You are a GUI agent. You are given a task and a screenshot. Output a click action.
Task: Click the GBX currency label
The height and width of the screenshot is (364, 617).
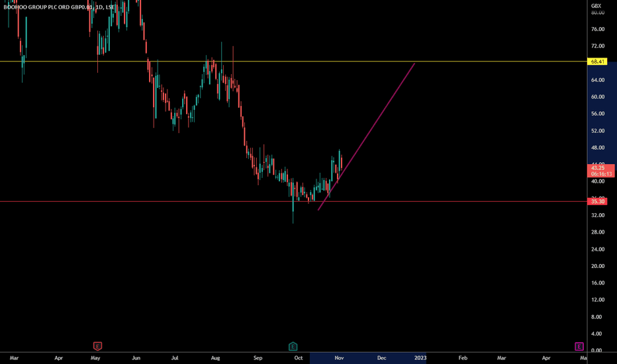point(596,6)
